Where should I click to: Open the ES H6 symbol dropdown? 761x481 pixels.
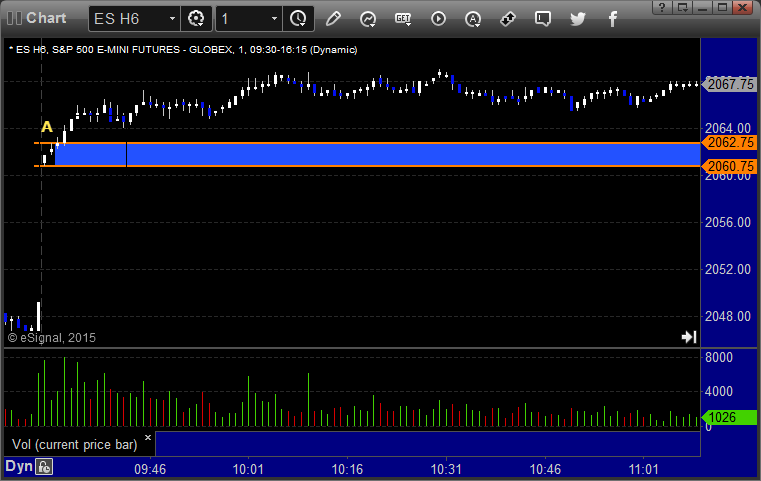coord(172,19)
